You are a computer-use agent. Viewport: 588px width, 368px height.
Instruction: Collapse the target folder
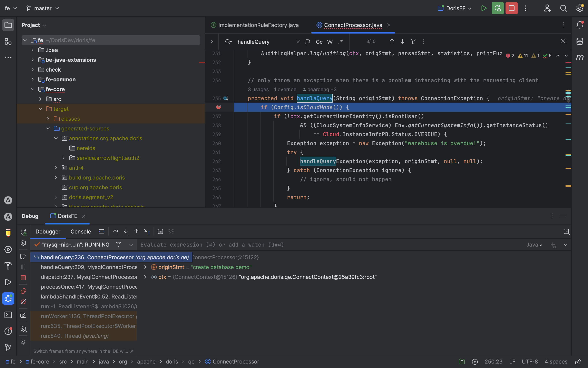40,109
